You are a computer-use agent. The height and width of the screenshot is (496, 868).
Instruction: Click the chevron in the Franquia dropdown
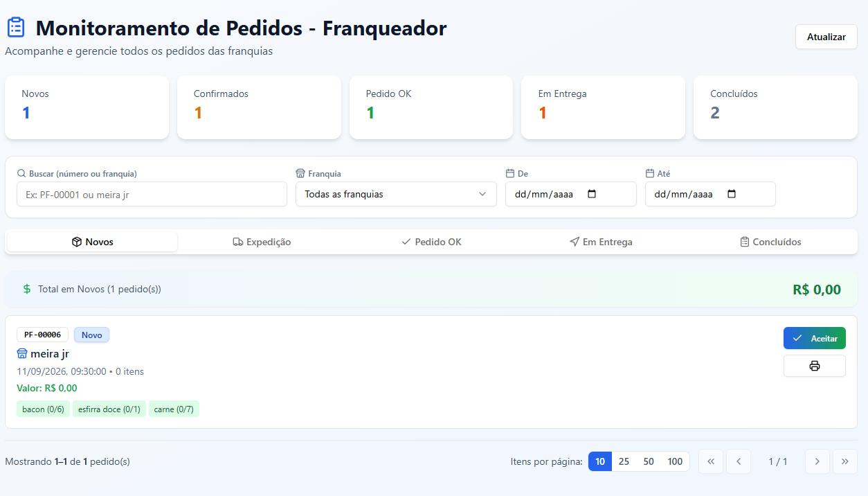click(482, 194)
